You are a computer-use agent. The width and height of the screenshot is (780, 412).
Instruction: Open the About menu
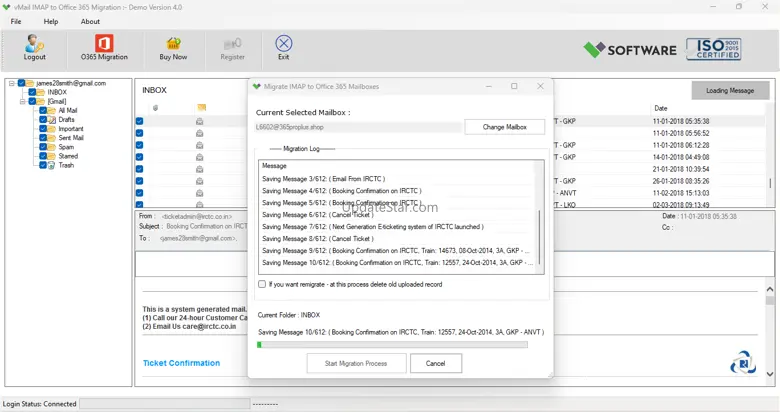pyautogui.click(x=90, y=21)
